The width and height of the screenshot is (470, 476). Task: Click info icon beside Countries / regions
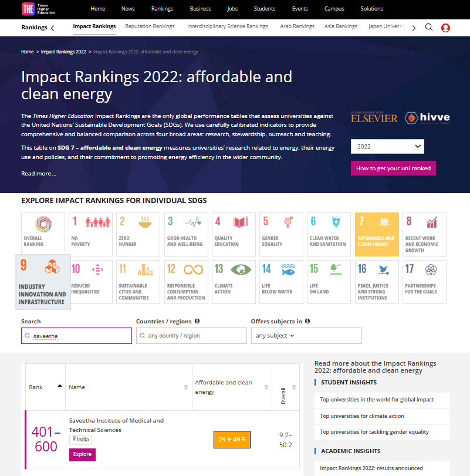(x=197, y=321)
